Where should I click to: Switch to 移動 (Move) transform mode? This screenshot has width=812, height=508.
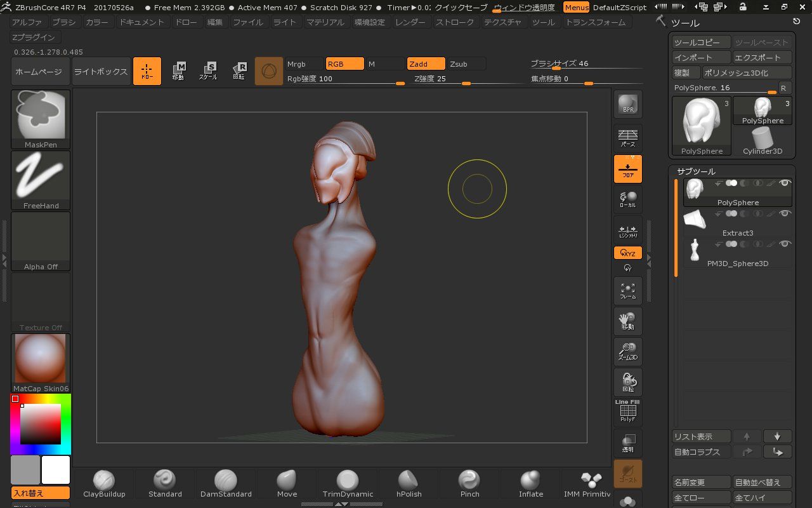click(x=178, y=71)
